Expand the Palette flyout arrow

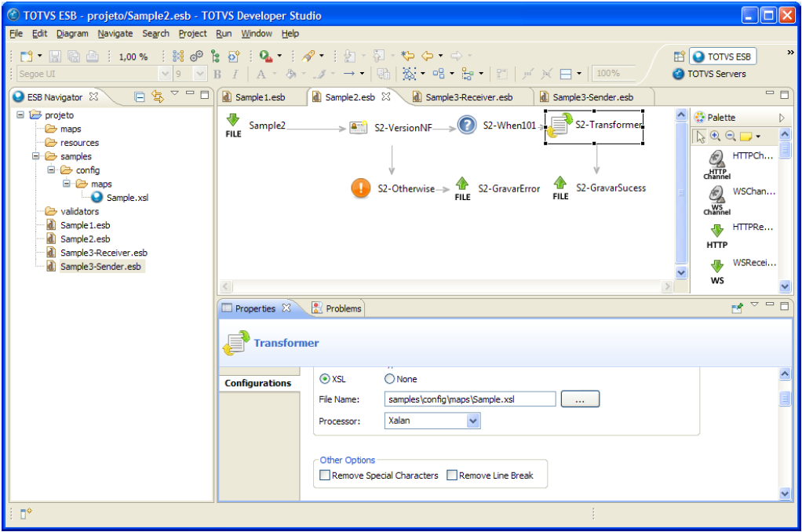pyautogui.click(x=782, y=118)
